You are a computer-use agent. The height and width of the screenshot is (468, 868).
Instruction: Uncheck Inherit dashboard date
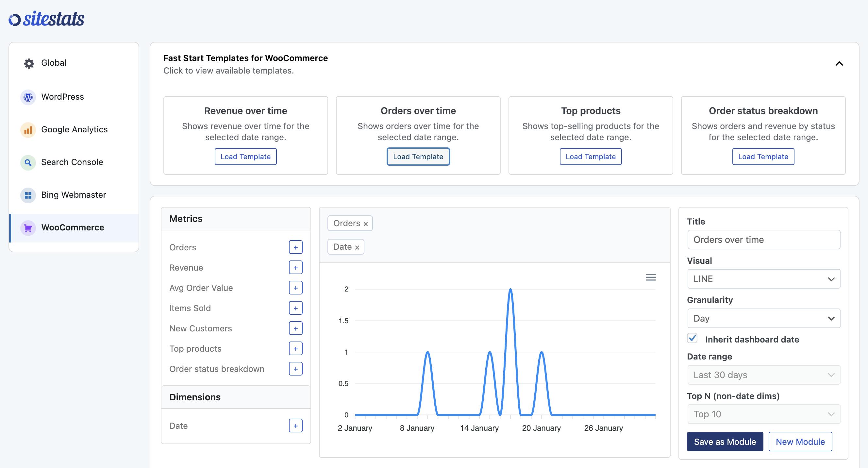pos(693,338)
